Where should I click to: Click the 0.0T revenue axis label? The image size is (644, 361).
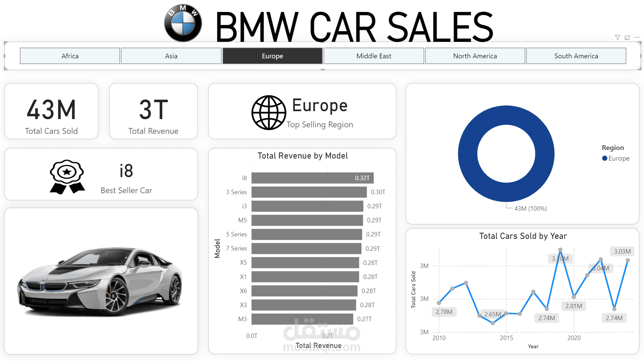(252, 336)
